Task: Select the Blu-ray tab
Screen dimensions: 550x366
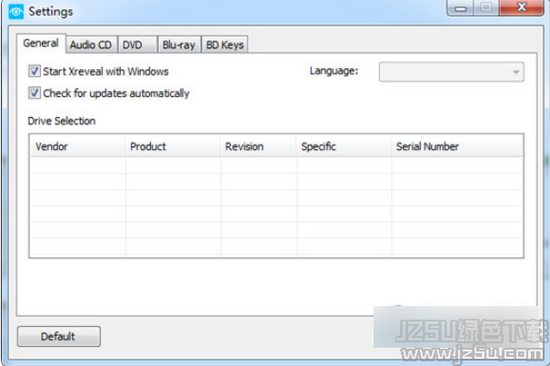Action: click(179, 45)
